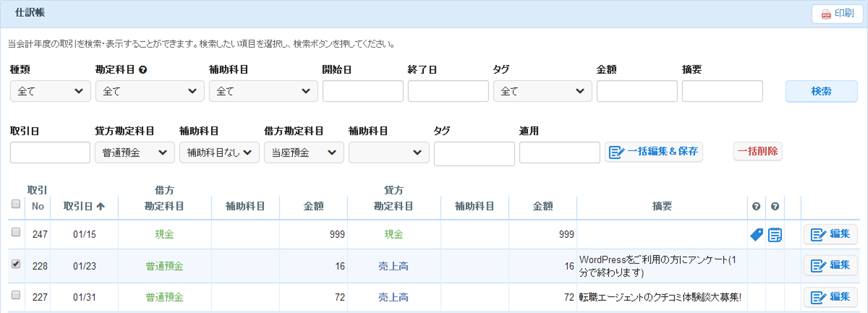This screenshot has width=868, height=313.
Task: Edit transaction 227 with its 編集 button
Action: click(830, 297)
